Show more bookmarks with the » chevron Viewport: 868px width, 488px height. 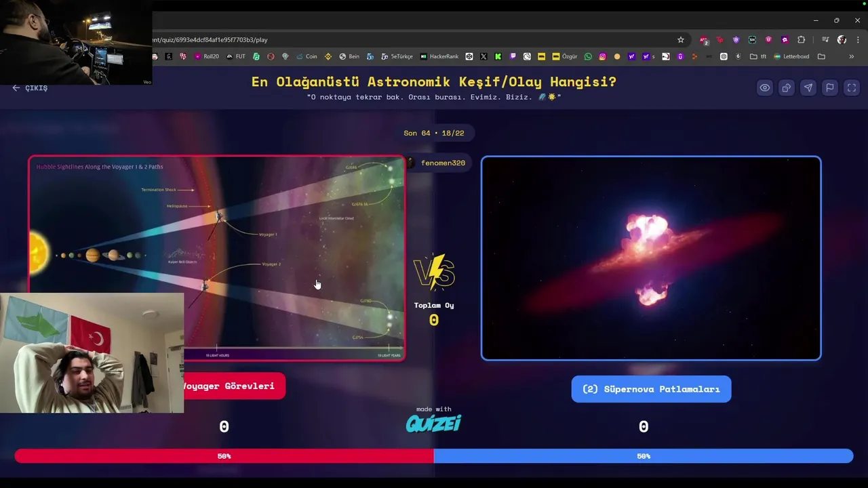tap(851, 57)
